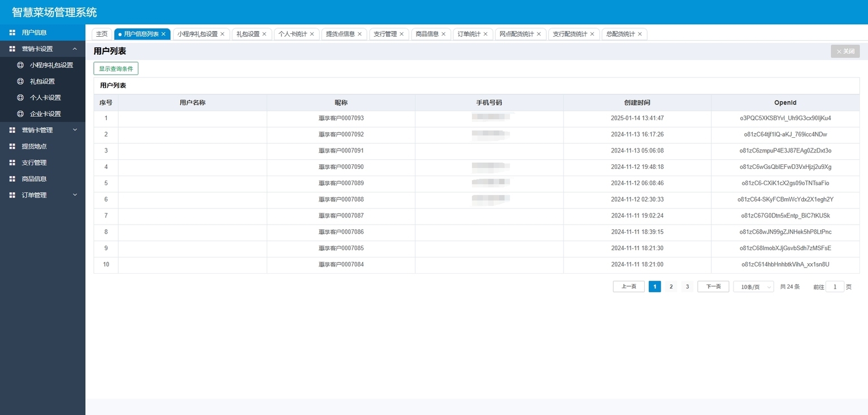Screen dimensions: 868x415
Task: Click the 昵称 column header
Action: (341, 103)
